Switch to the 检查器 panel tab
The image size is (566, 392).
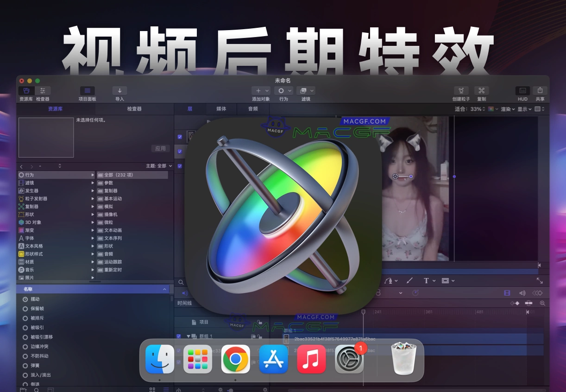click(134, 109)
